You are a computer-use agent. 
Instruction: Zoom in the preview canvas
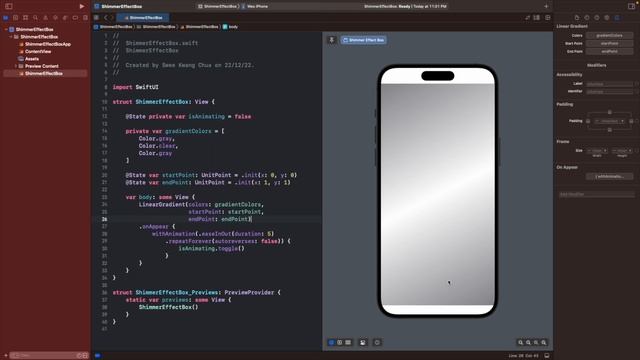tap(544, 342)
